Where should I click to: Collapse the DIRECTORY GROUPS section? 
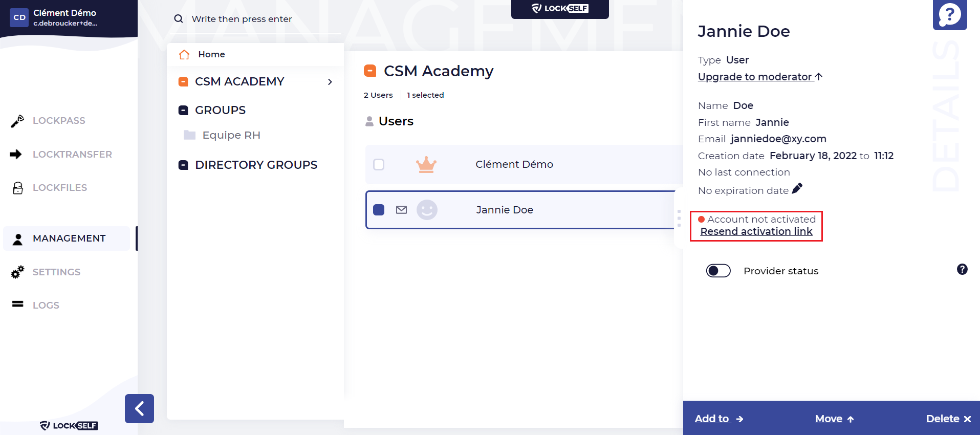pos(183,165)
